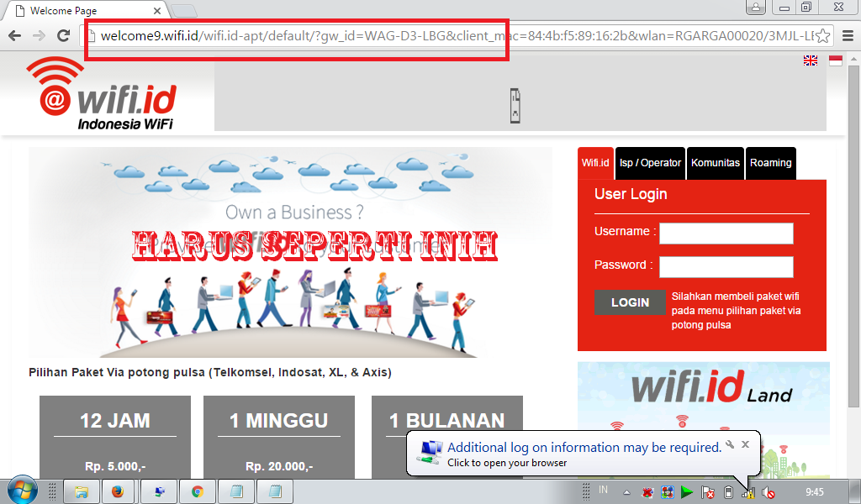Close the log on notification balloon

(x=745, y=444)
